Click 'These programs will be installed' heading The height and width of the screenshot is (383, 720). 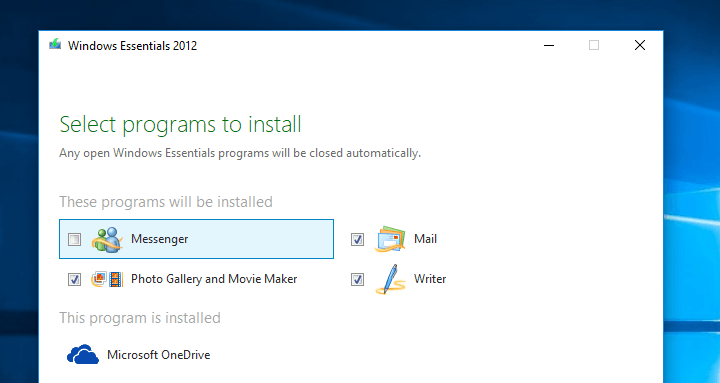coord(166,202)
